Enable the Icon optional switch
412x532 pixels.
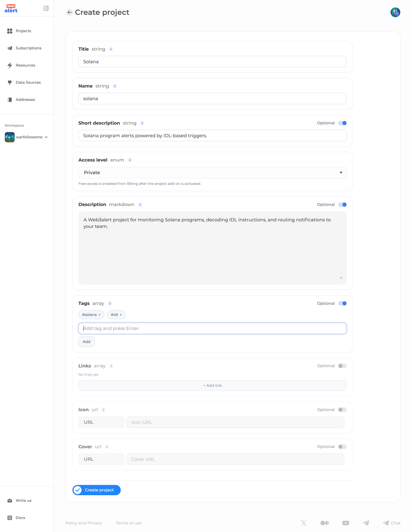342,410
